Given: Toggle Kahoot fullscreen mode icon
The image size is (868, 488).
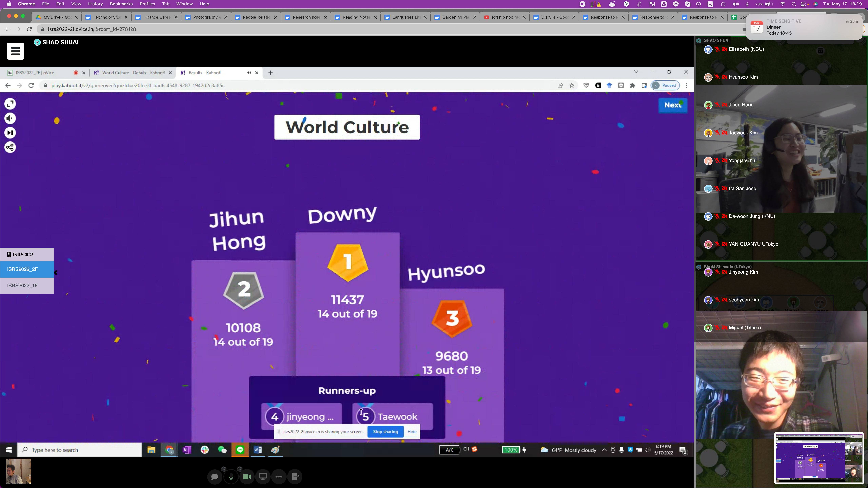Looking at the screenshot, I should pos(10,104).
